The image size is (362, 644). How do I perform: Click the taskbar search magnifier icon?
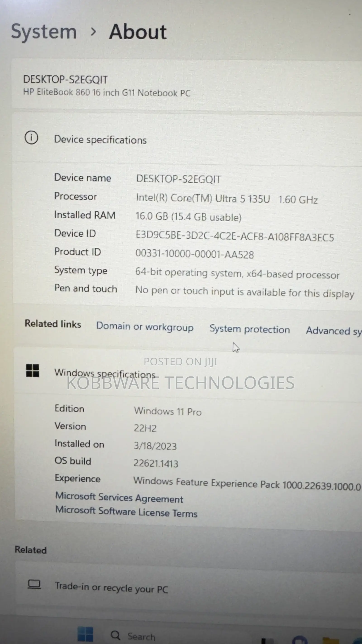(115, 635)
